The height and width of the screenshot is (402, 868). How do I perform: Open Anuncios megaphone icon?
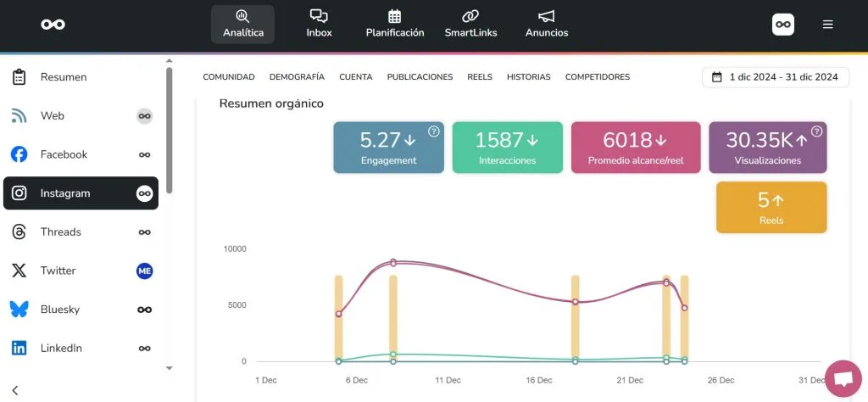coord(547,17)
